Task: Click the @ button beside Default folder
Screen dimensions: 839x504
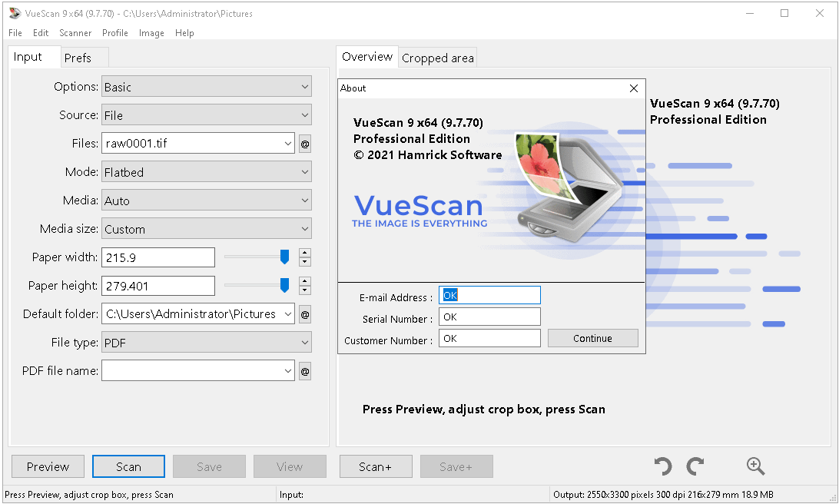Action: (x=305, y=314)
